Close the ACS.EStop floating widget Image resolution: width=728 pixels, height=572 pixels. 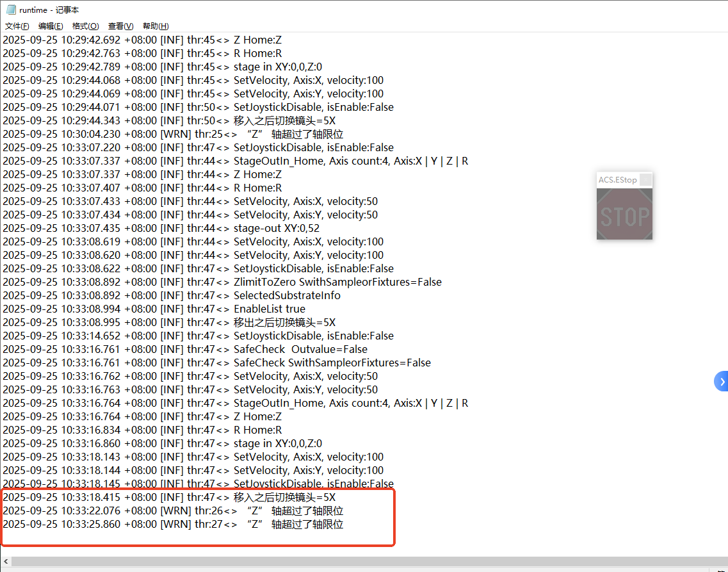645,180
